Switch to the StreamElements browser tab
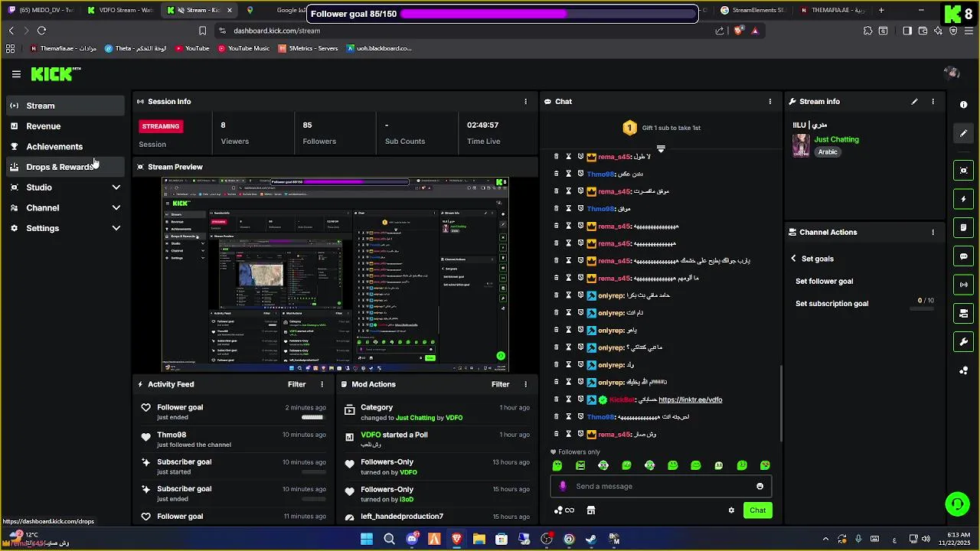Screen dimensions: 980x551 pos(753,10)
